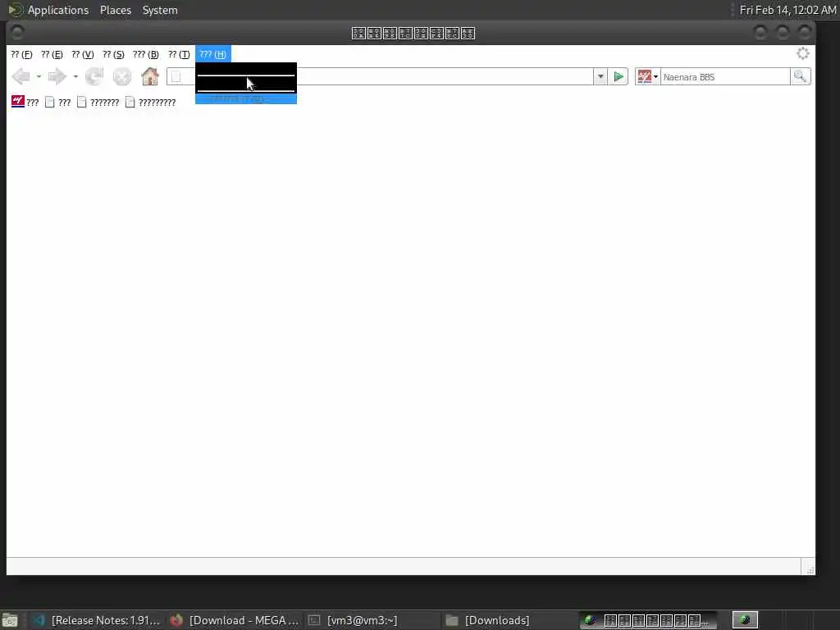Switch to browser taskbar entry with boxed glyphs

(x=648, y=620)
